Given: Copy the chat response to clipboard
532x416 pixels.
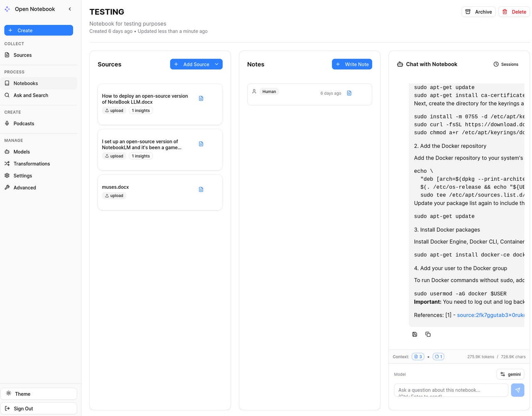Looking at the screenshot, I should point(428,334).
